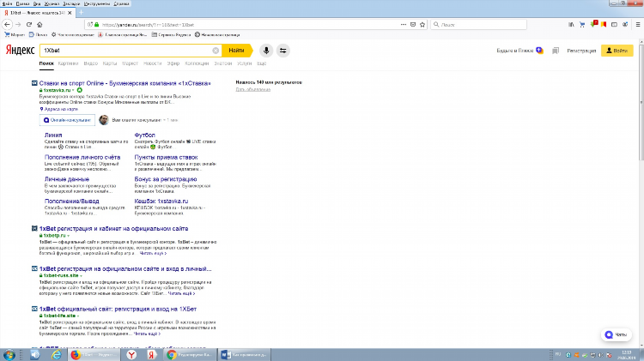Open the Справка menu

point(121,3)
